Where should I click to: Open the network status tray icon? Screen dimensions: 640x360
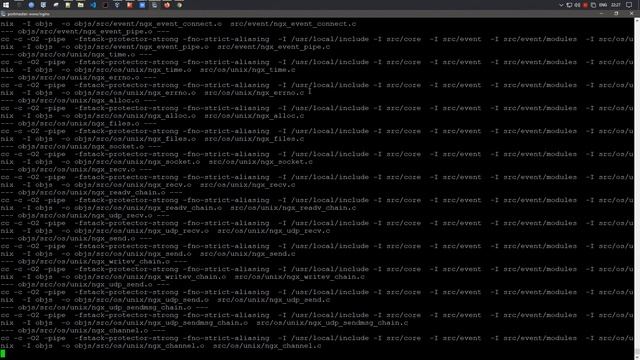(569, 5)
